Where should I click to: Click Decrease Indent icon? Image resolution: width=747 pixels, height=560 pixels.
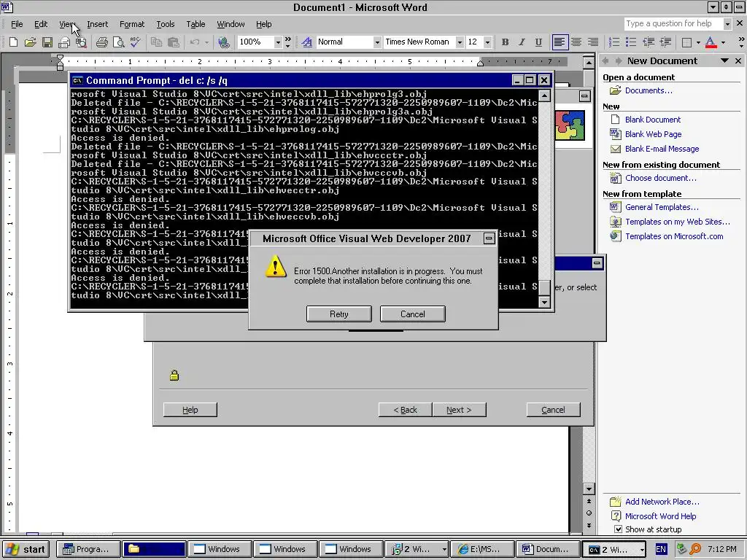tap(648, 42)
